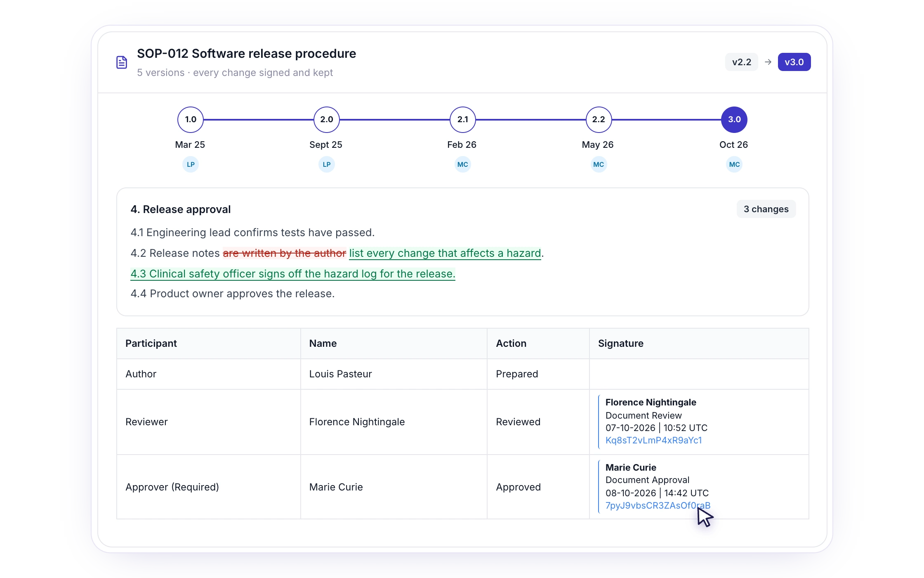Click Marie Curie in the Name column
Viewport: 924px width, 578px height.
pyautogui.click(x=336, y=487)
